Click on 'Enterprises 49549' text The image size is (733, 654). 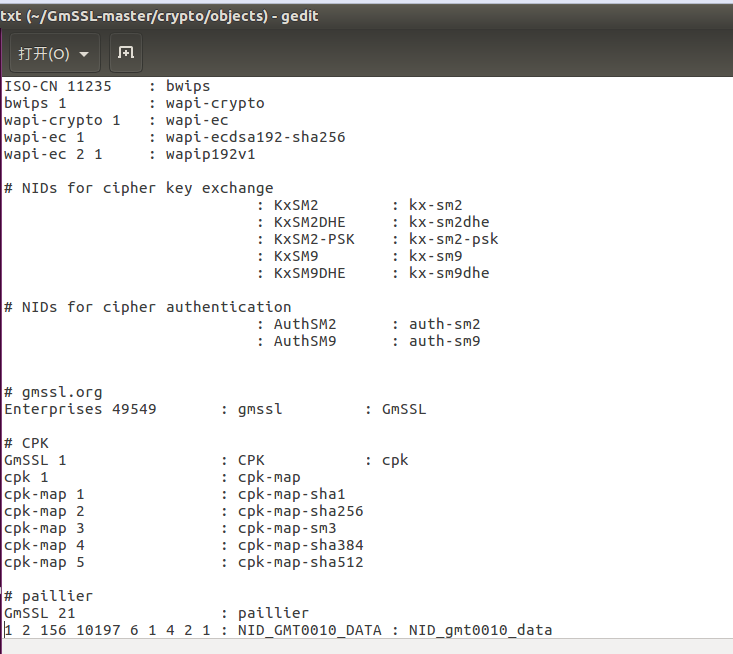(80, 409)
